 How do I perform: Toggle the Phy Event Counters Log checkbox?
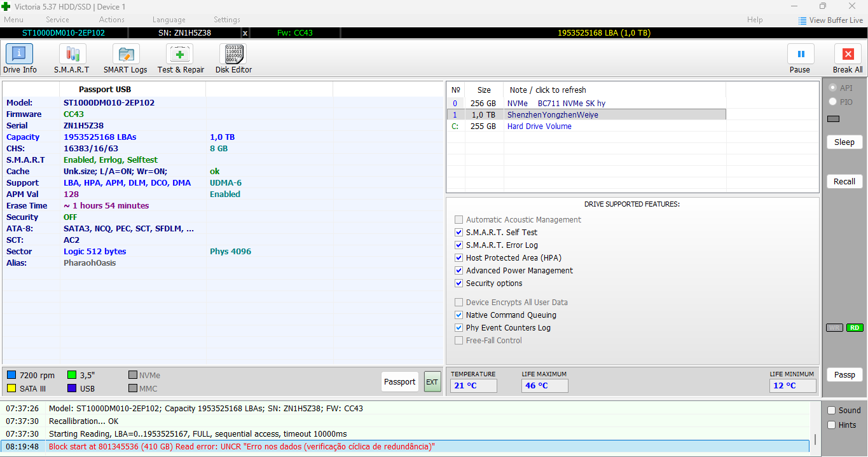point(459,328)
